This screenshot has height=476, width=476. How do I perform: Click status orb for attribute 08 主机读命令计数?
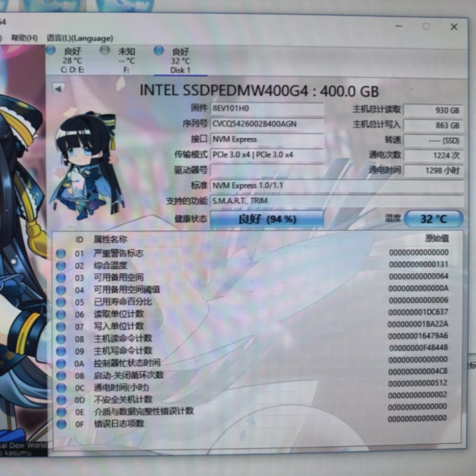[61, 339]
